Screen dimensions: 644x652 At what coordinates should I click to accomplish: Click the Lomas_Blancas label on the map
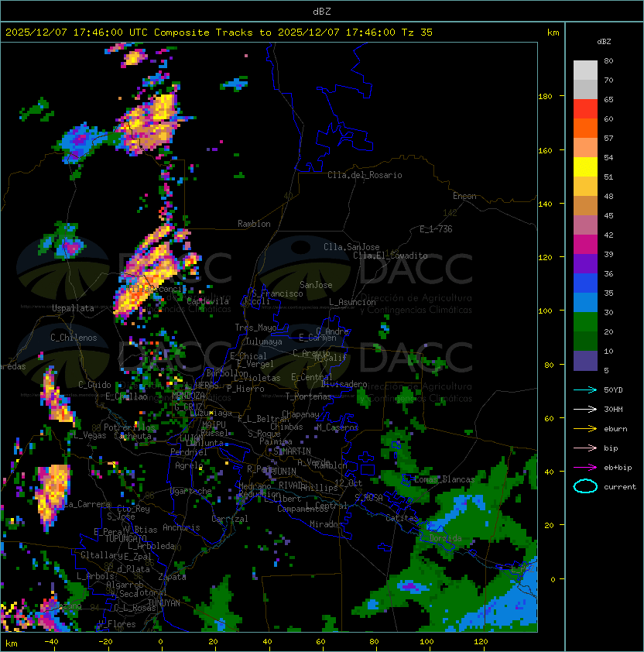[444, 479]
